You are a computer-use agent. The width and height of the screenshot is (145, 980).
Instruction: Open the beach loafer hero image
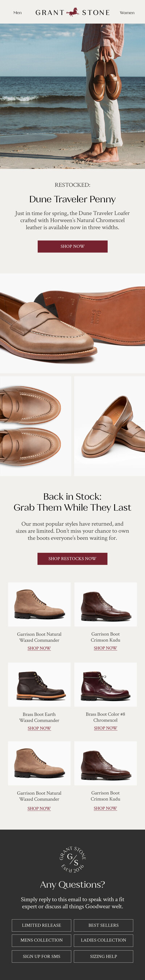(72, 96)
